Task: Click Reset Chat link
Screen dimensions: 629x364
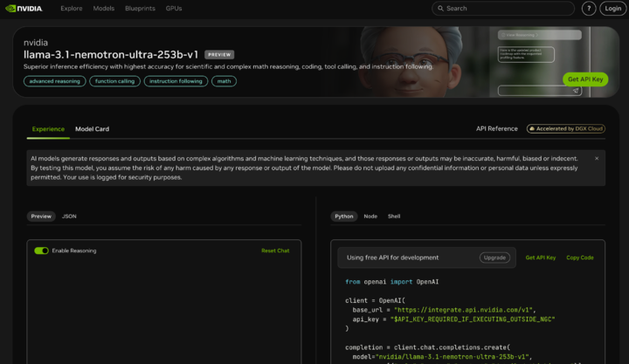Action: [275, 251]
